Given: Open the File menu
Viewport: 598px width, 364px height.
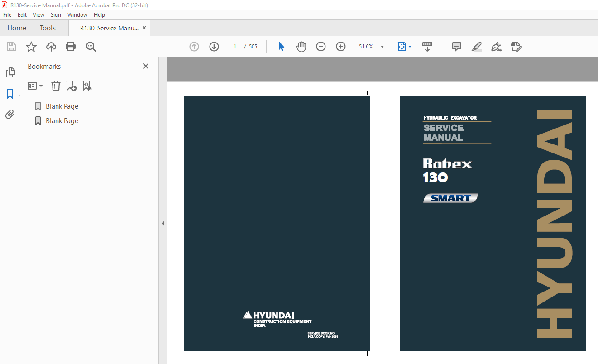Looking at the screenshot, I should coord(7,15).
